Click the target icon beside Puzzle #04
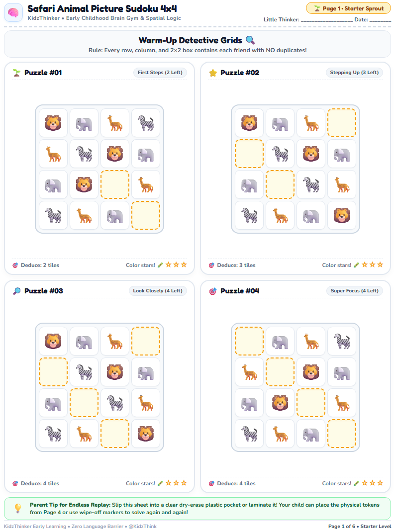The width and height of the screenshot is (395, 532). [213, 291]
